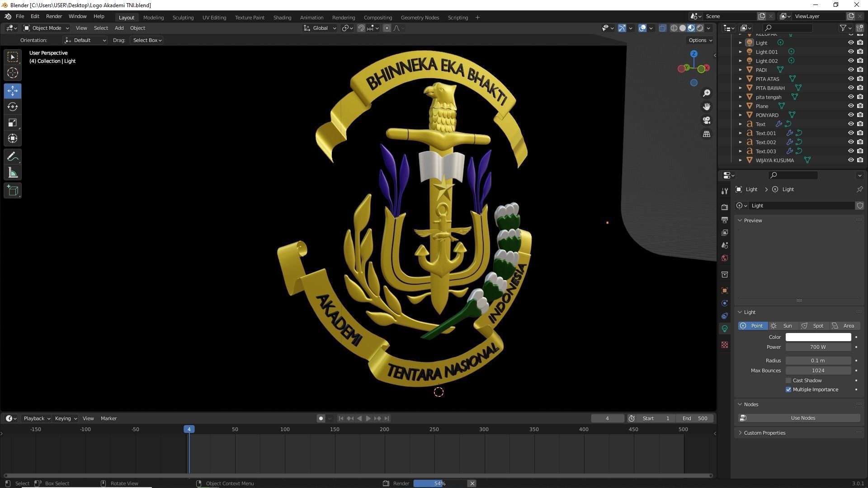Set light type to Sun
868x488 pixels.
783,326
